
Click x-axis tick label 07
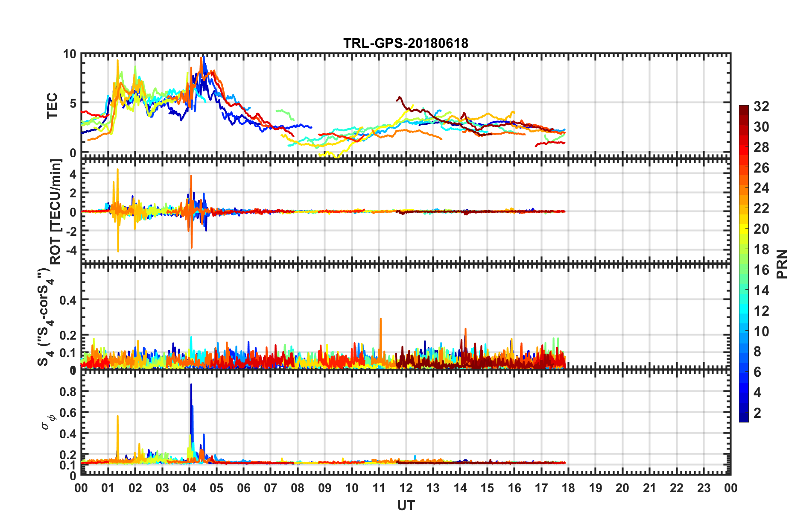click(270, 488)
